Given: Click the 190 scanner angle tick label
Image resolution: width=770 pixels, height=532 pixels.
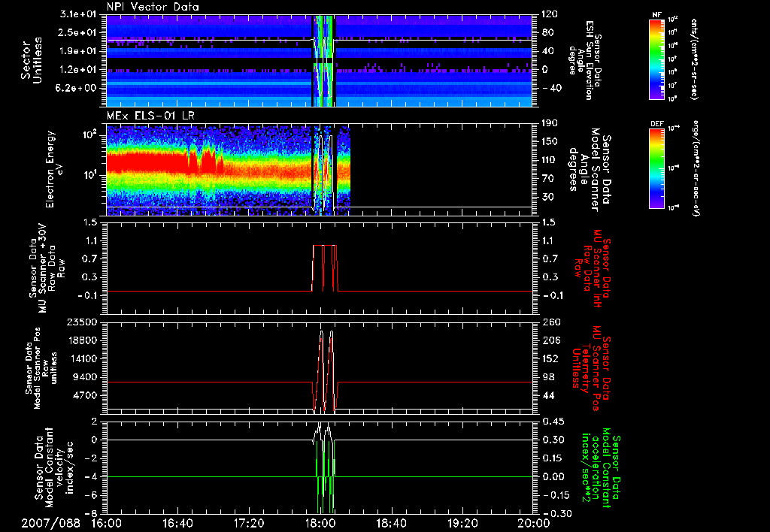Looking at the screenshot, I should (551, 123).
